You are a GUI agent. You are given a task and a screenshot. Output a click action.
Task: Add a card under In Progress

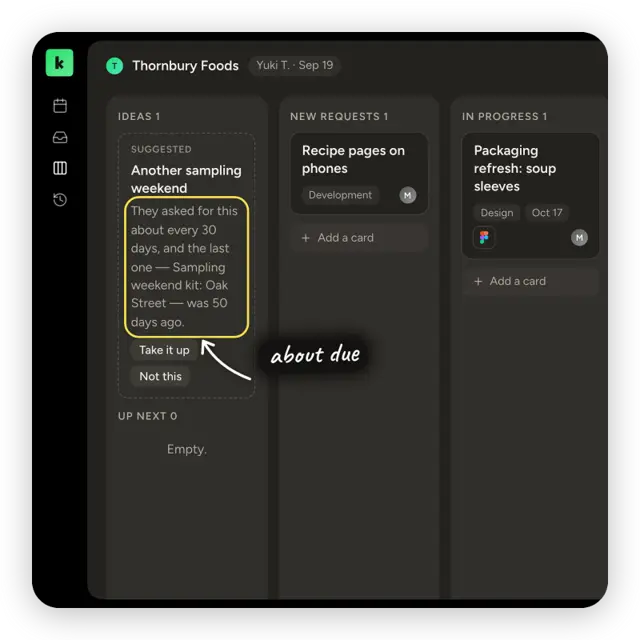pyautogui.click(x=530, y=281)
